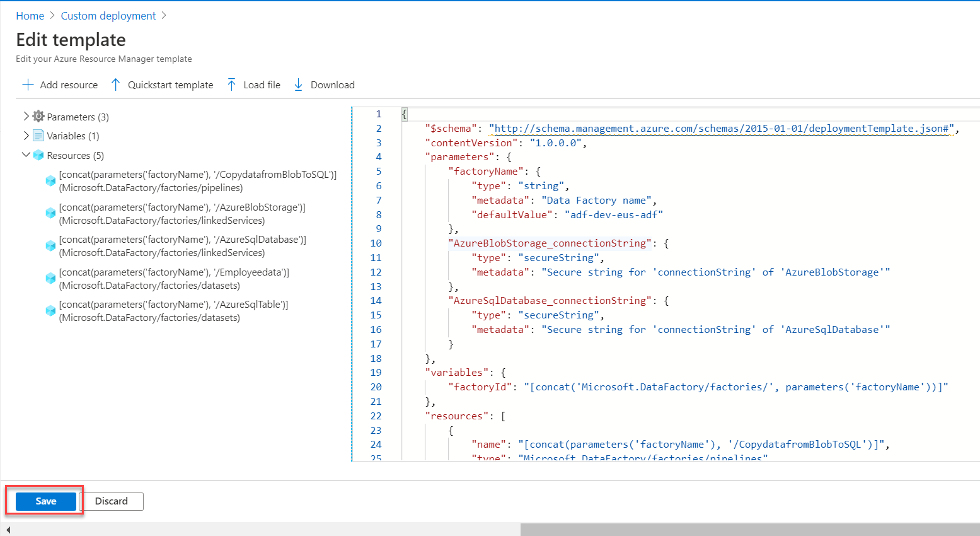
Task: Click the Save button
Action: click(45, 501)
